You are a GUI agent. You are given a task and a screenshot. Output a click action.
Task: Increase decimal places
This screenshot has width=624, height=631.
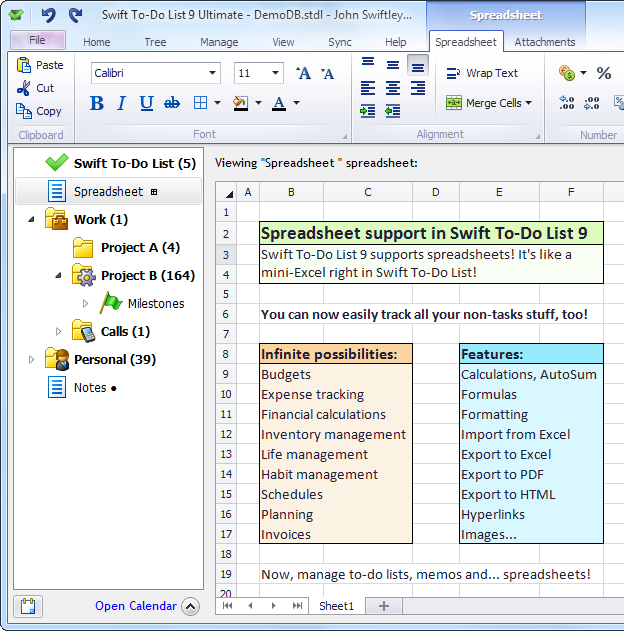[567, 103]
